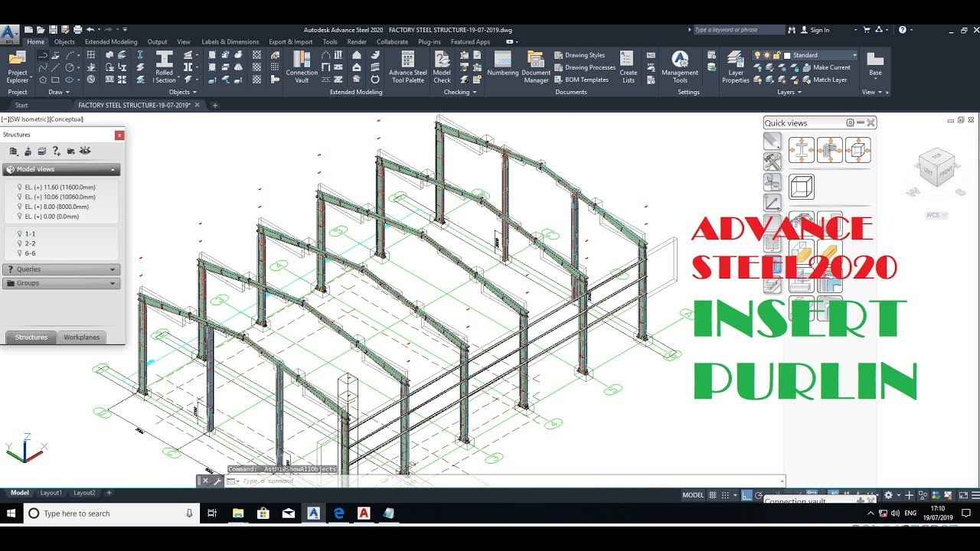Expand the Groups section
The height and width of the screenshot is (551, 980).
pos(61,283)
